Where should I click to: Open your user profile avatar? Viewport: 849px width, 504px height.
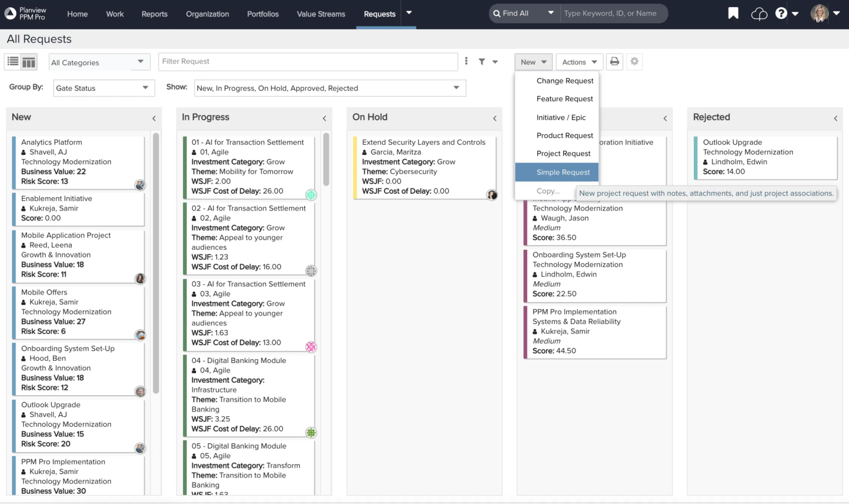(x=819, y=13)
